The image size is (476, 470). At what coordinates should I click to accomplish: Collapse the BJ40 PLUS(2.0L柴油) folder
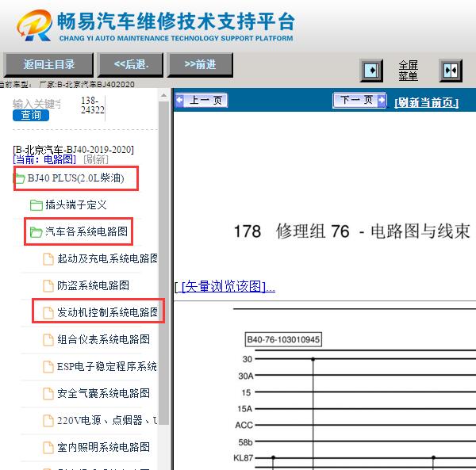(x=76, y=178)
